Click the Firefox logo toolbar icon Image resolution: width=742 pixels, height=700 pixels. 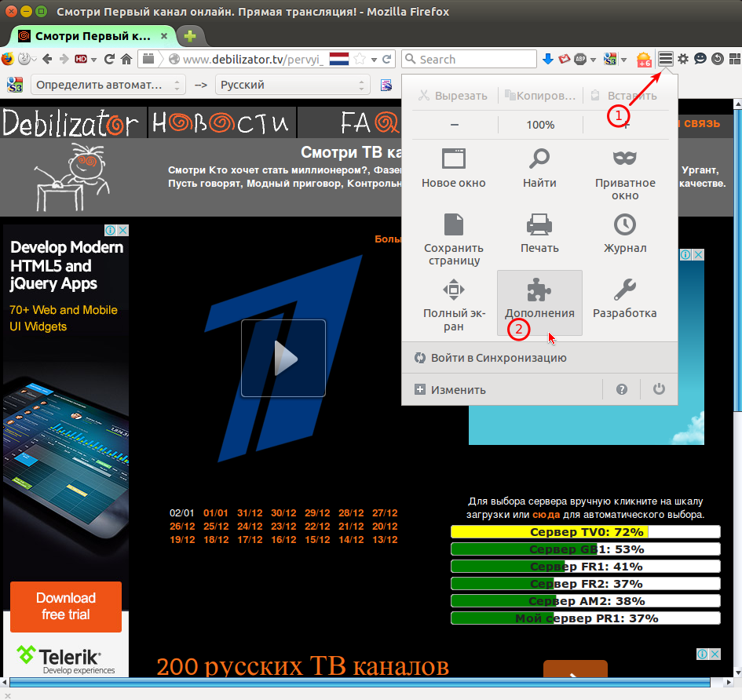click(x=8, y=59)
